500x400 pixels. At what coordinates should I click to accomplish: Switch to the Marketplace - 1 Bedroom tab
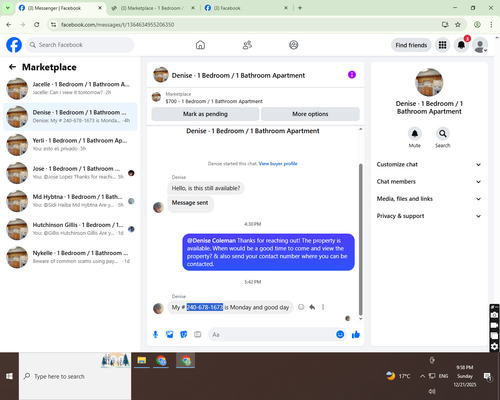[152, 8]
